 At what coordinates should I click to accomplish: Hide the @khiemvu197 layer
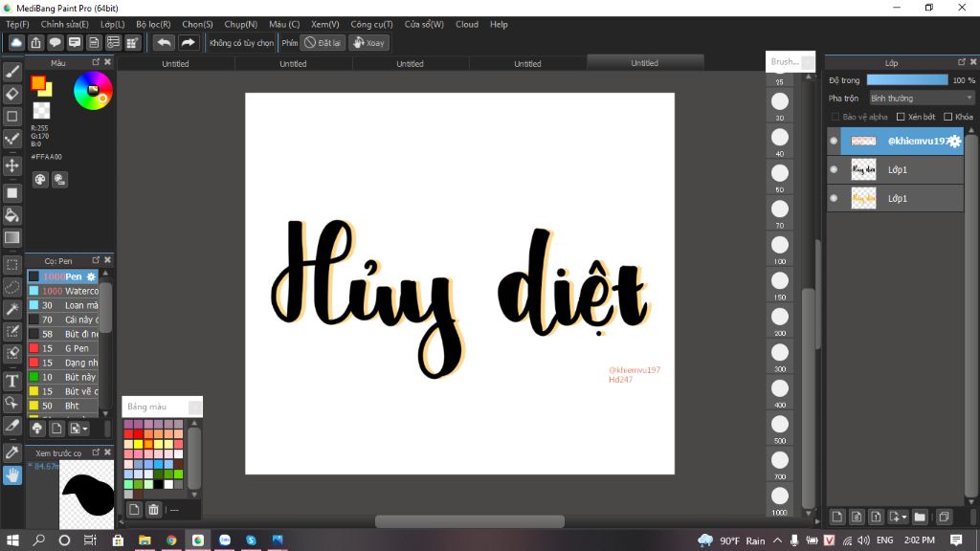pos(834,142)
